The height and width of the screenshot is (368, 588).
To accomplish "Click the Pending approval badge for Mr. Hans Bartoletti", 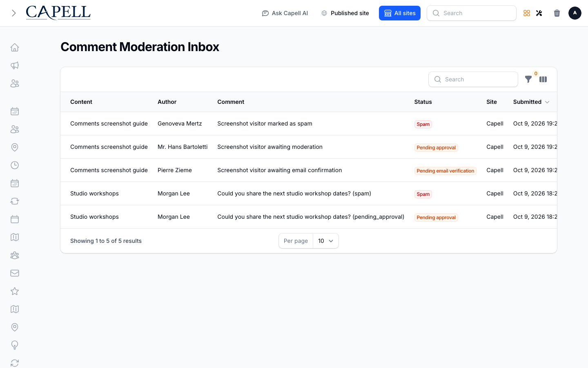I will coord(436,148).
